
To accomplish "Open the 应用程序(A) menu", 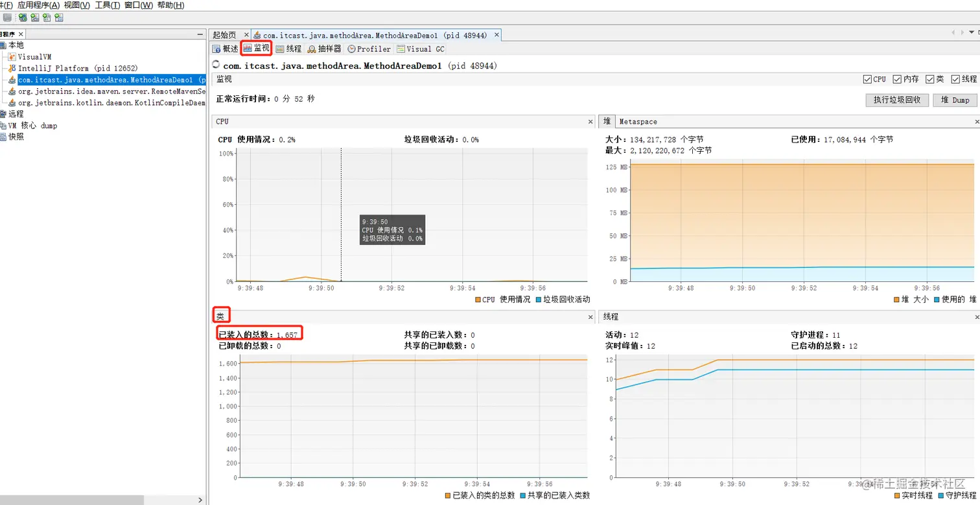I will pyautogui.click(x=38, y=5).
